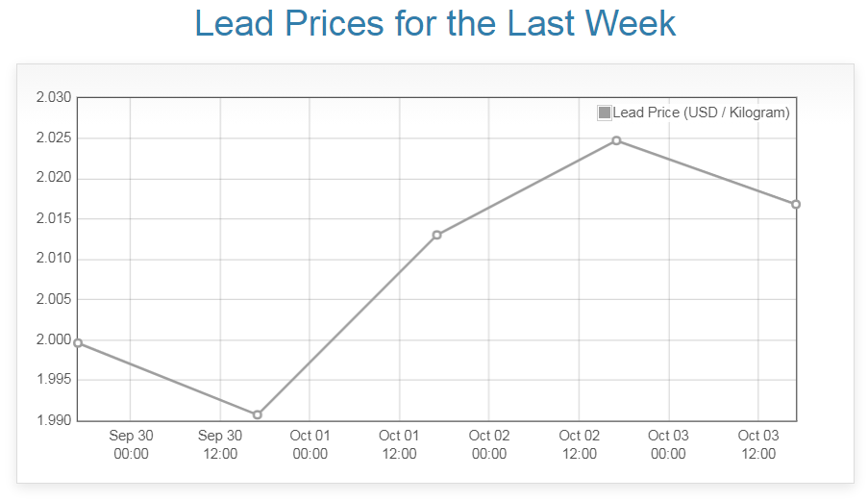Click the 2.030 y-axis label

click(54, 97)
